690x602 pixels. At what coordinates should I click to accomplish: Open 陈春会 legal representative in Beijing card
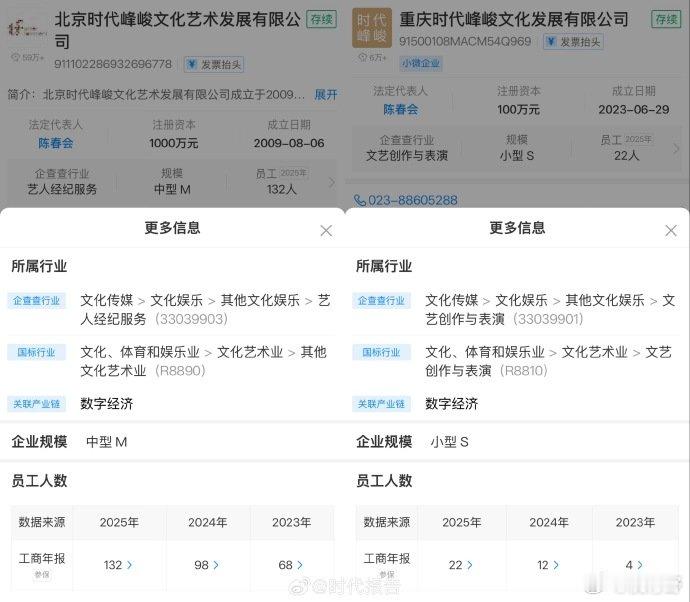coord(56,143)
